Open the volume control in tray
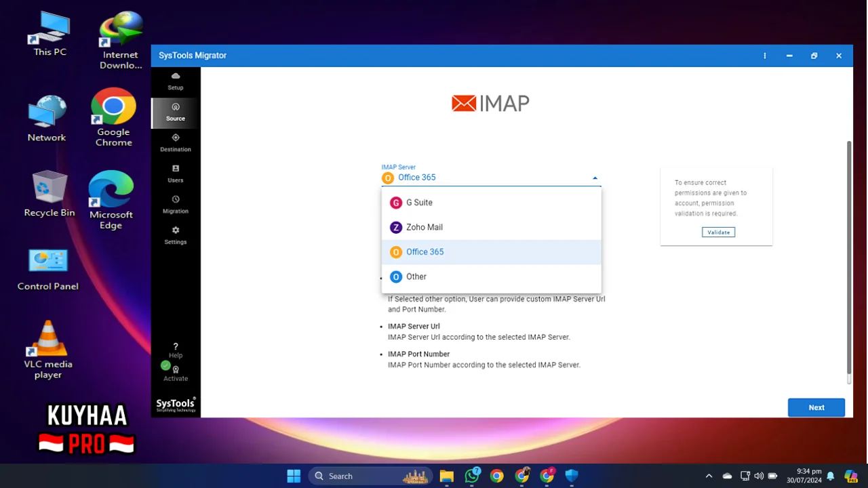Screen dimensions: 868x488 click(x=759, y=476)
